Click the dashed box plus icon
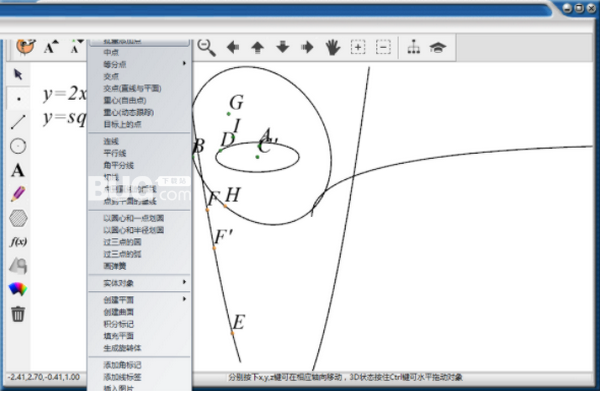 [x=358, y=47]
